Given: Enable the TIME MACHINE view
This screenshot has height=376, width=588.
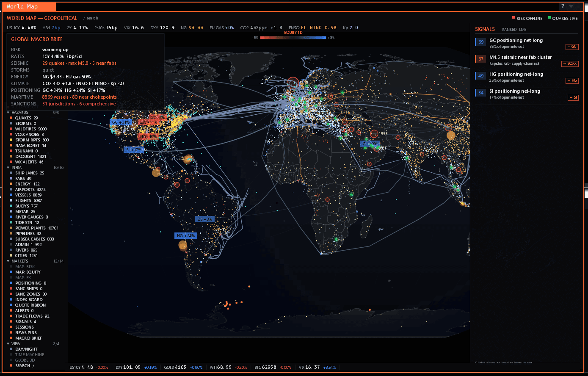Looking at the screenshot, I should tap(27, 354).
